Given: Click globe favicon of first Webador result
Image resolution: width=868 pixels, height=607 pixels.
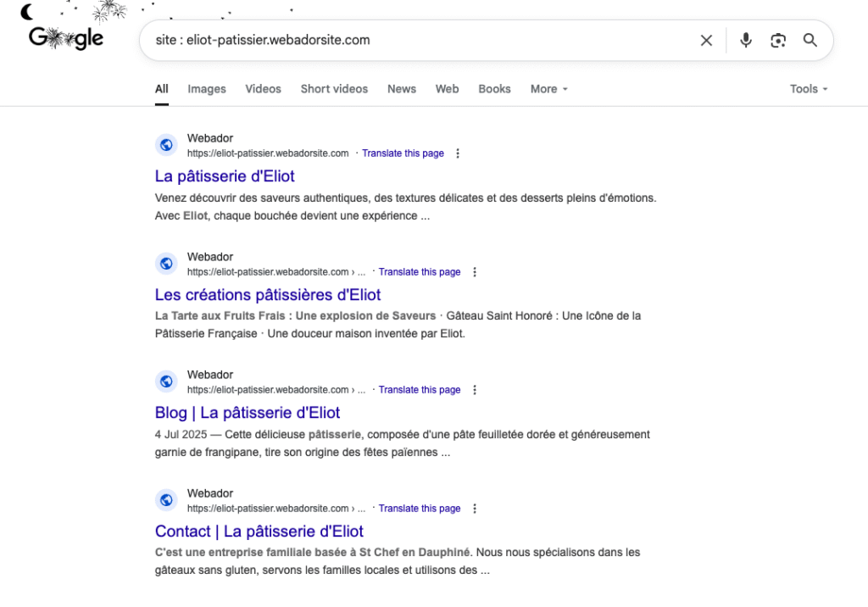Looking at the screenshot, I should tap(166, 145).
